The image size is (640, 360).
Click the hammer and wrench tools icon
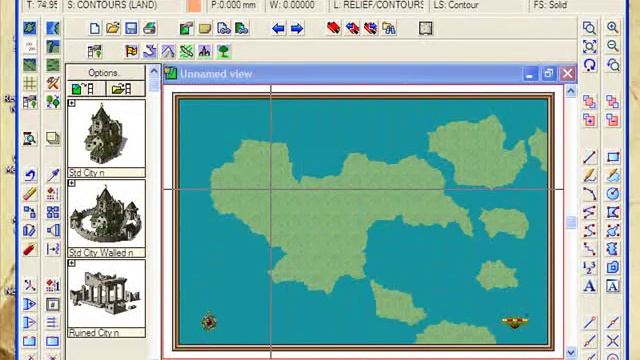pyautogui.click(x=53, y=84)
